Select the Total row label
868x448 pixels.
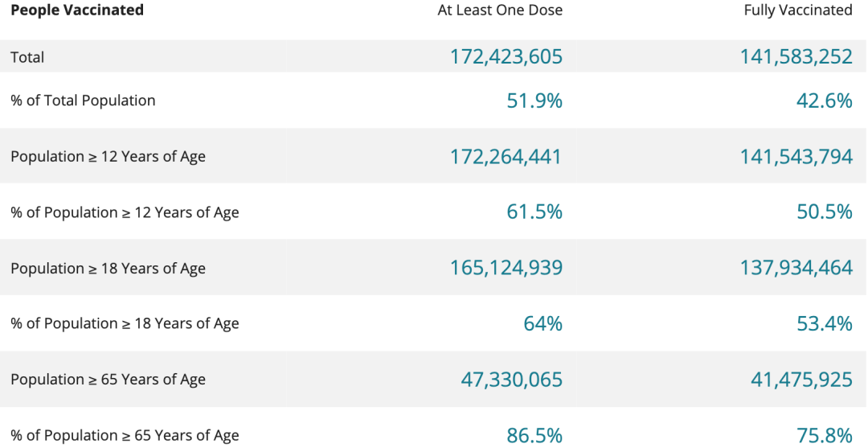pos(27,57)
